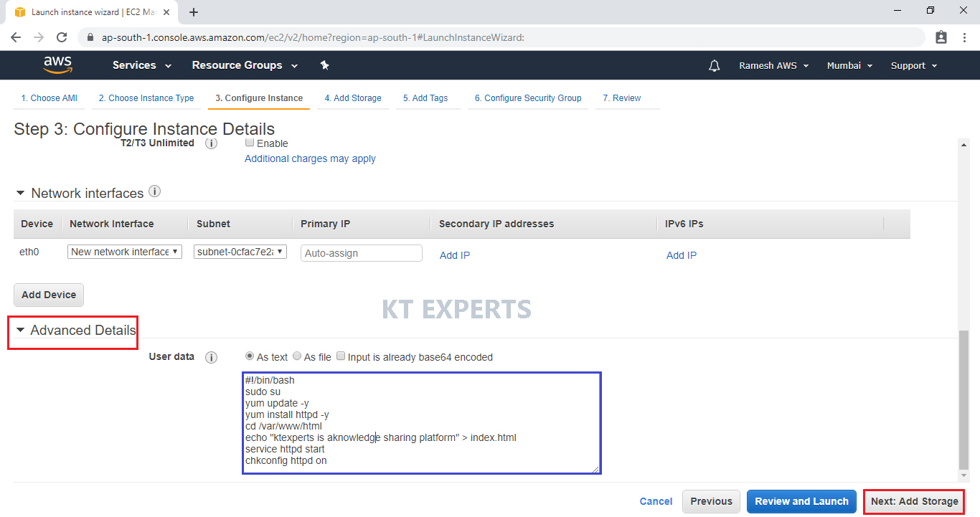Go to the '4. Add Storage' tab
Screen dimensions: 980x517
[352, 98]
